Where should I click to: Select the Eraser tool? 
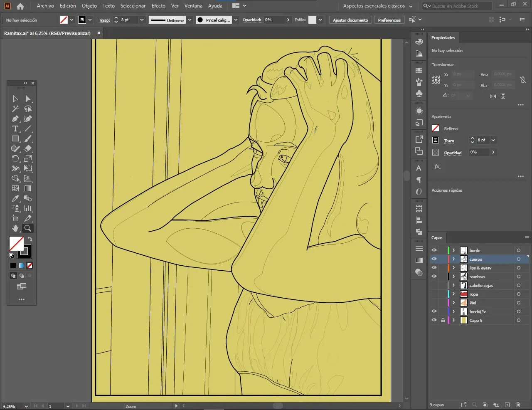tap(28, 148)
